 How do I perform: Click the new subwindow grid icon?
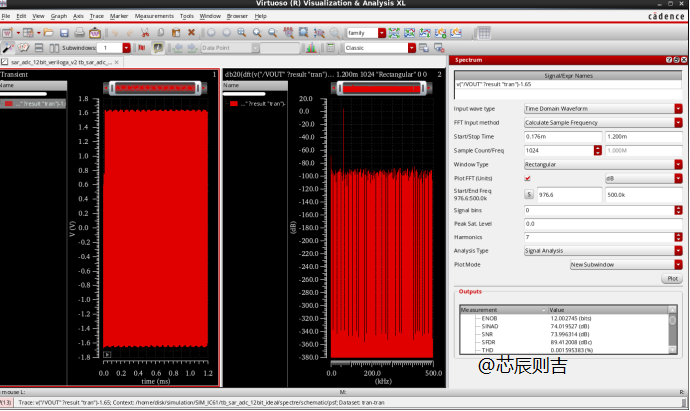coord(28,33)
